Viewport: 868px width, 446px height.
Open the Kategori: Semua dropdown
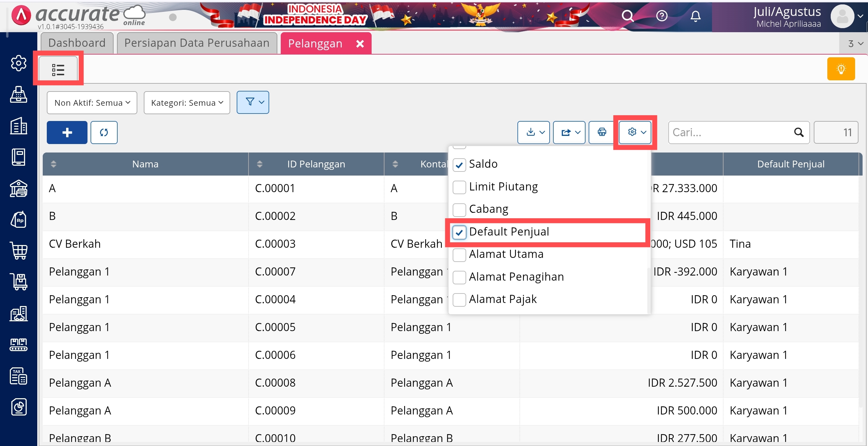click(x=187, y=103)
